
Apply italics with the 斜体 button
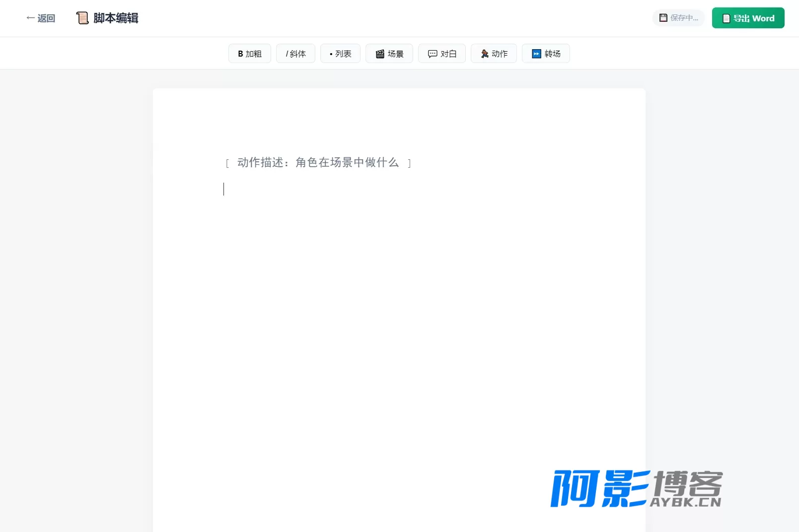(295, 54)
